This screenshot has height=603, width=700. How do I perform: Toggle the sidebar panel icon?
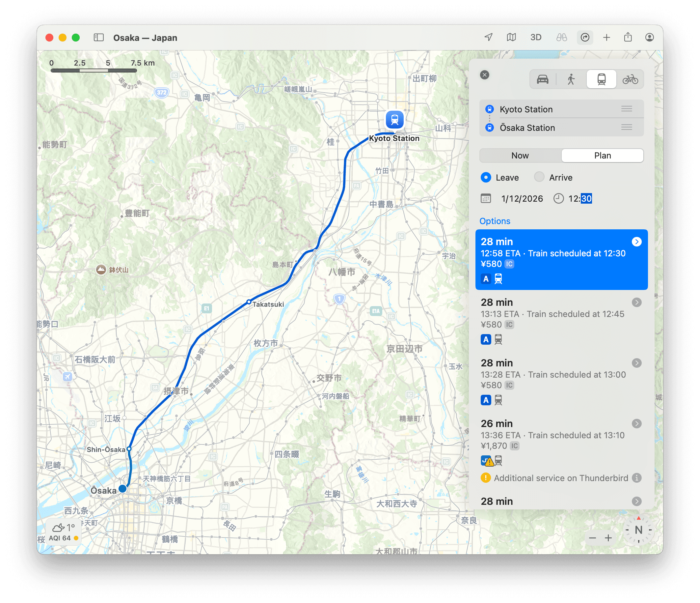(x=98, y=38)
